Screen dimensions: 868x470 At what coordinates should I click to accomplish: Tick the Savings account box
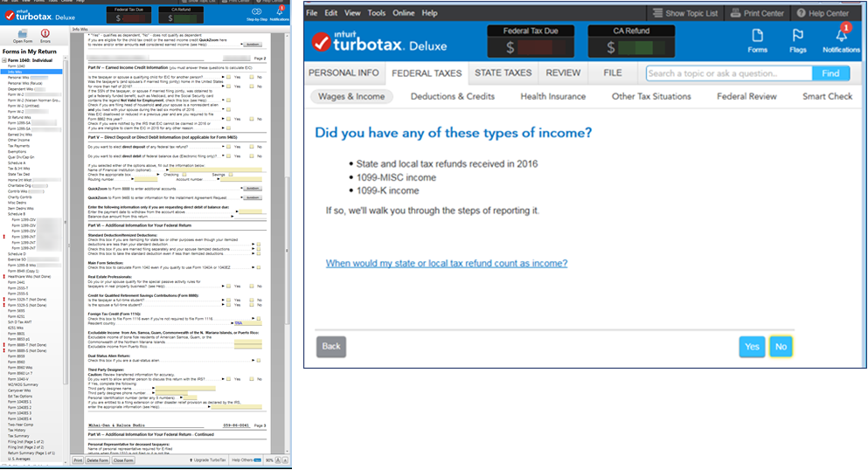231,175
